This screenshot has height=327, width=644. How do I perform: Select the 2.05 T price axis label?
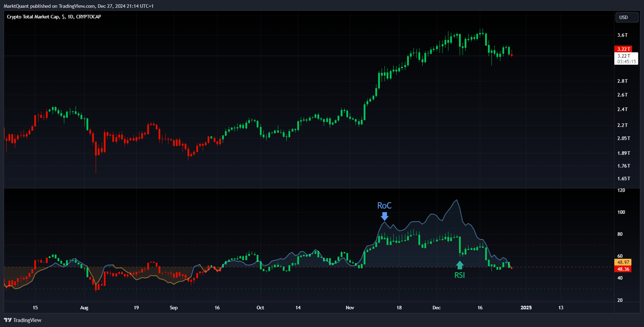click(x=624, y=138)
